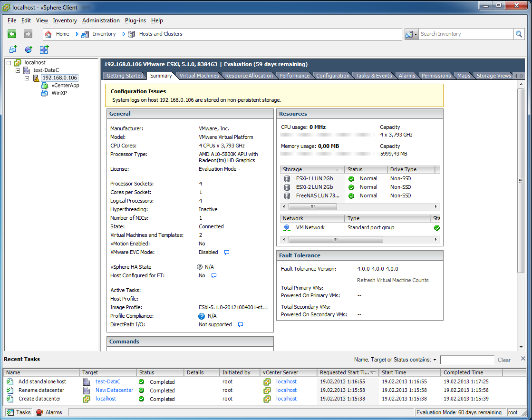Screen dimensions: 532x420
Task: Click the localhost vCenter icon in tree
Action: click(18, 63)
